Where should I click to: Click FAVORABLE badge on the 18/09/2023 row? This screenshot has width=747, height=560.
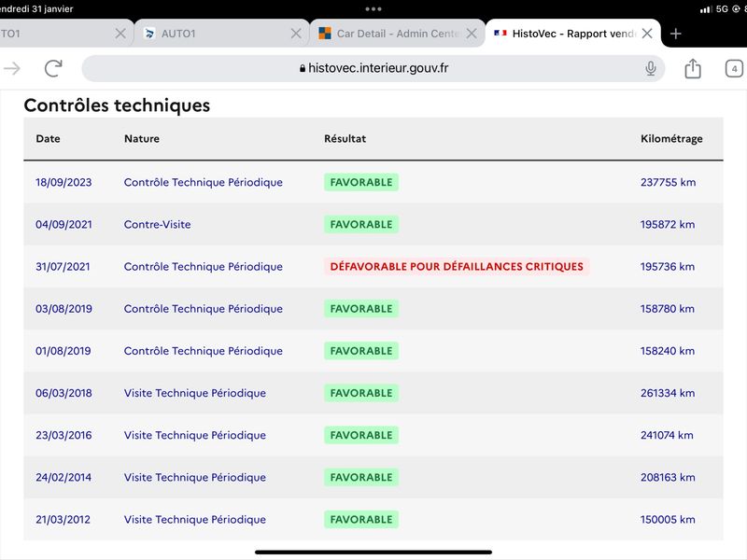pos(361,182)
